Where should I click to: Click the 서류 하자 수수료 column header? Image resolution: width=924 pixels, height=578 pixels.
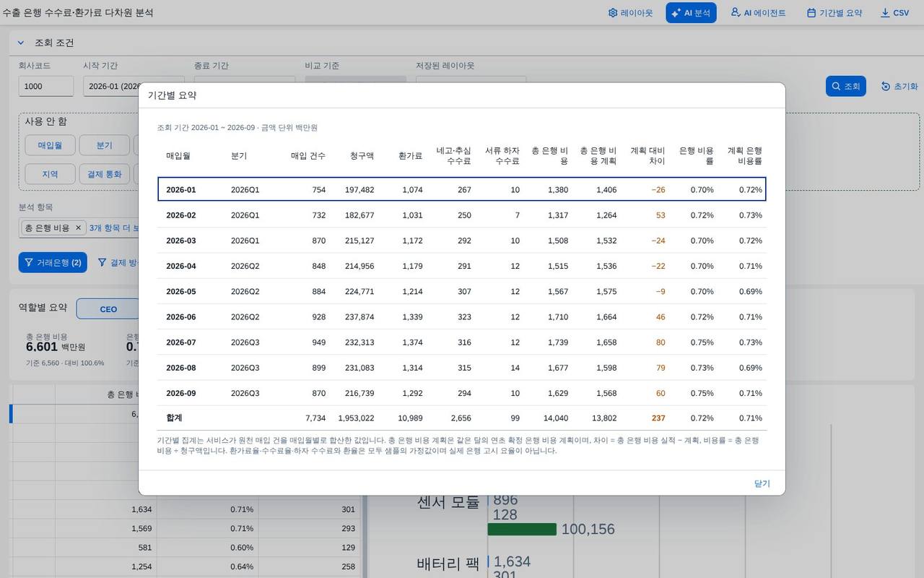pyautogui.click(x=502, y=155)
